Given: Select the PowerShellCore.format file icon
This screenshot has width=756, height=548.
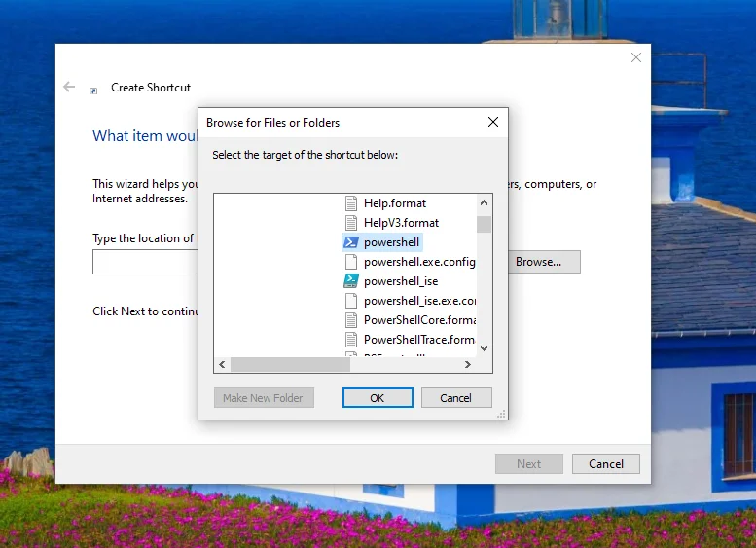Looking at the screenshot, I should (351, 320).
